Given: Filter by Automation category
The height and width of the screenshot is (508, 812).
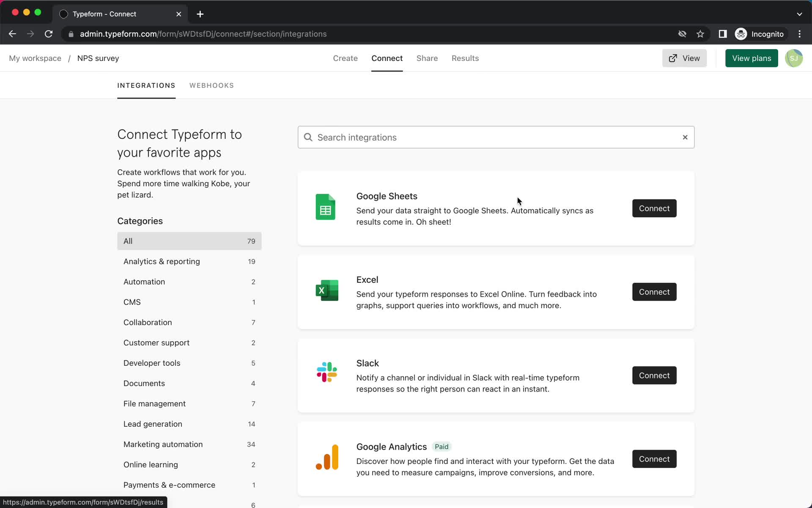Looking at the screenshot, I should pos(189,282).
